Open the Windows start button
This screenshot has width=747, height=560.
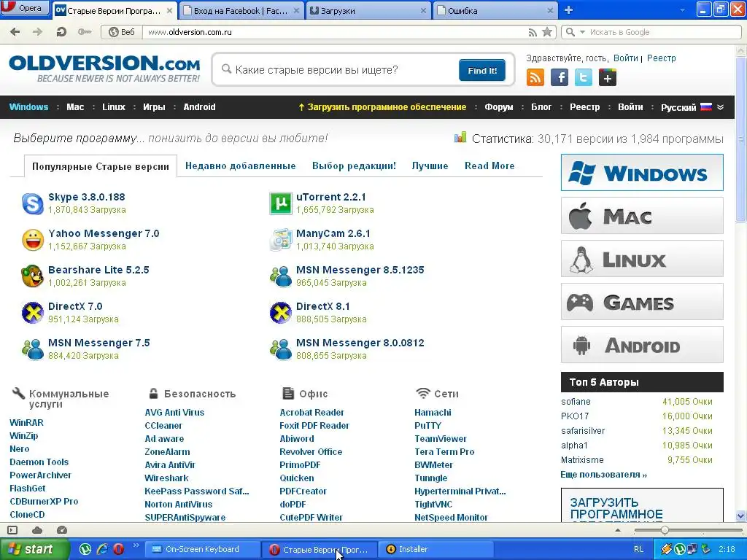point(34,549)
